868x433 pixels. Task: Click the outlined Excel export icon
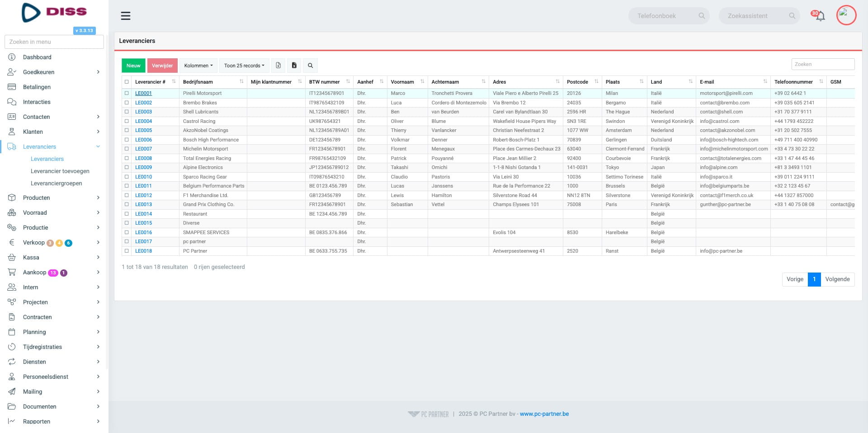click(278, 66)
